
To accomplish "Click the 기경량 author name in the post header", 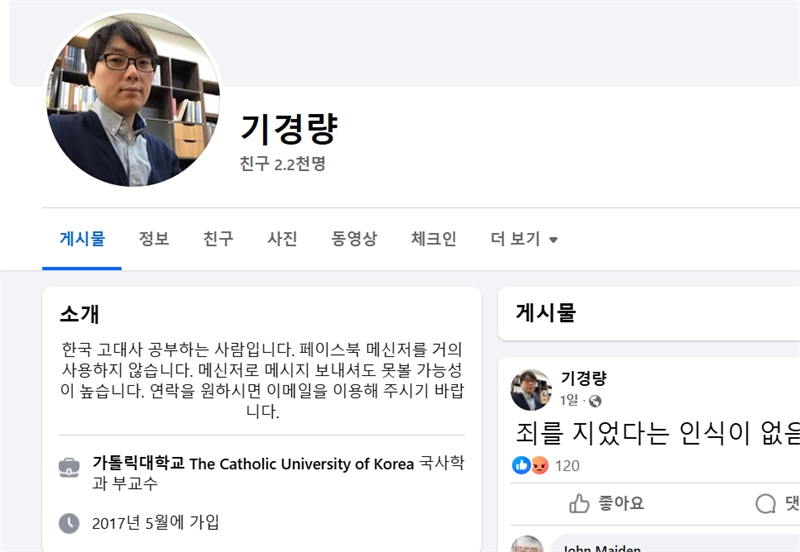I will point(583,379).
